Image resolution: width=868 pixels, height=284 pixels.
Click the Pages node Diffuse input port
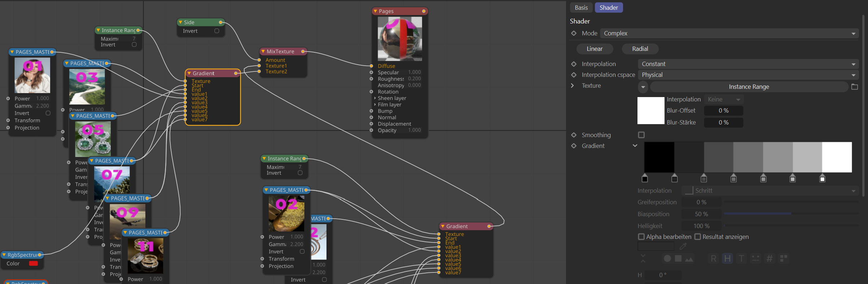(x=371, y=66)
